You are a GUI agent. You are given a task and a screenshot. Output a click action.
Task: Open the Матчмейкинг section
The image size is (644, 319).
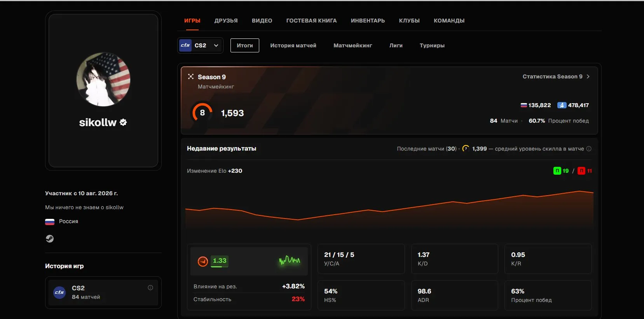point(353,45)
